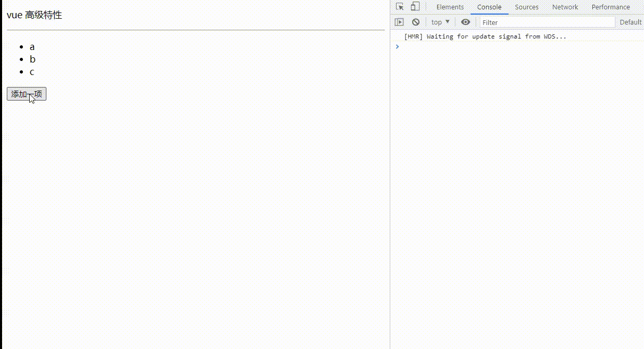644x349 pixels.
Task: Switch to the Console tab
Action: [x=489, y=7]
